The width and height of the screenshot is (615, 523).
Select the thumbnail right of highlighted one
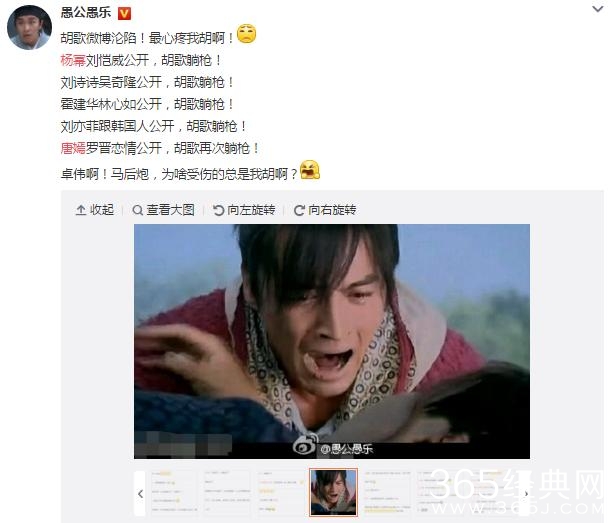point(387,492)
